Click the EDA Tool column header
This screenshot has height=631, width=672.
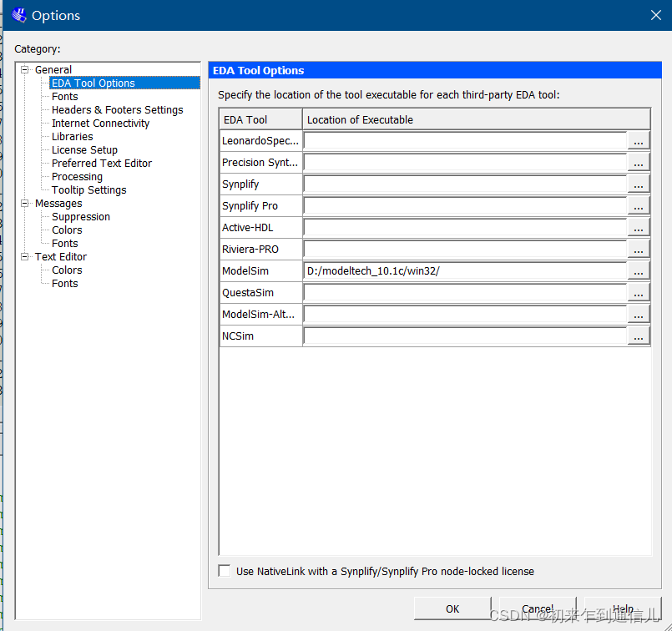[260, 119]
